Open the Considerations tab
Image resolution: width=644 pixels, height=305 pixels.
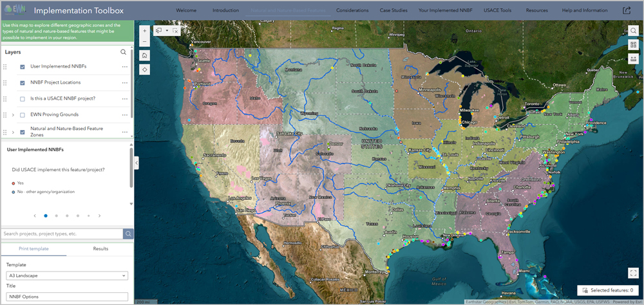352,10
